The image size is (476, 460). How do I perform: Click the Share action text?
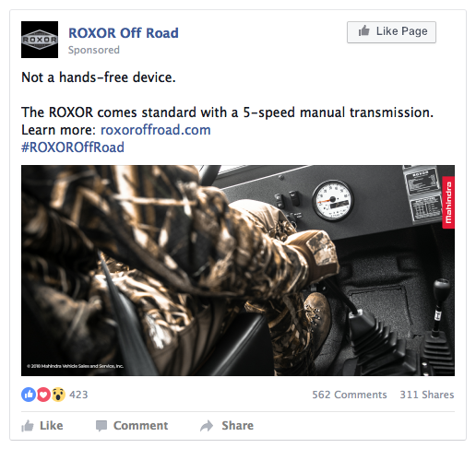[x=238, y=426]
